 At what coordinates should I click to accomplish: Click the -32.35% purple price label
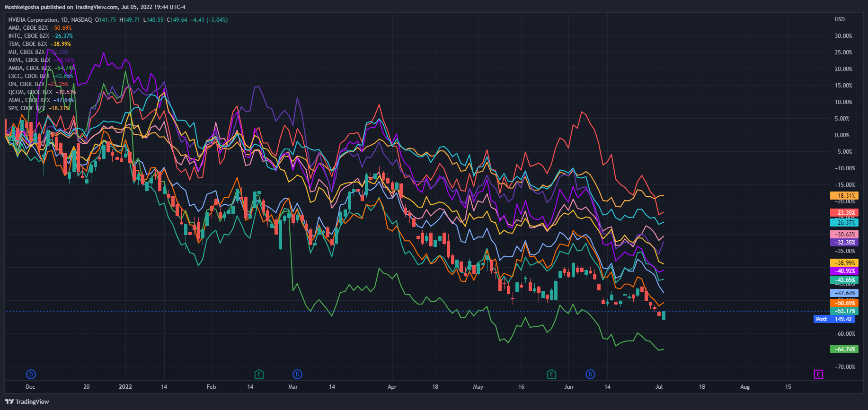pos(844,243)
